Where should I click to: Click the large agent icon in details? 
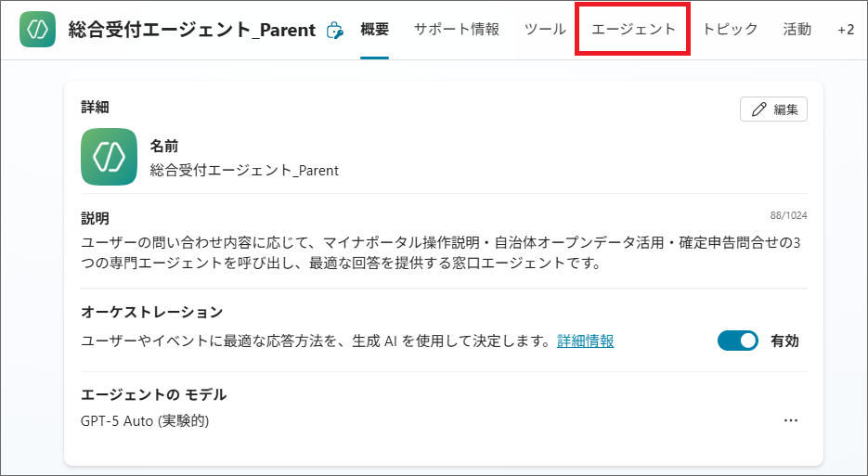tap(110, 157)
